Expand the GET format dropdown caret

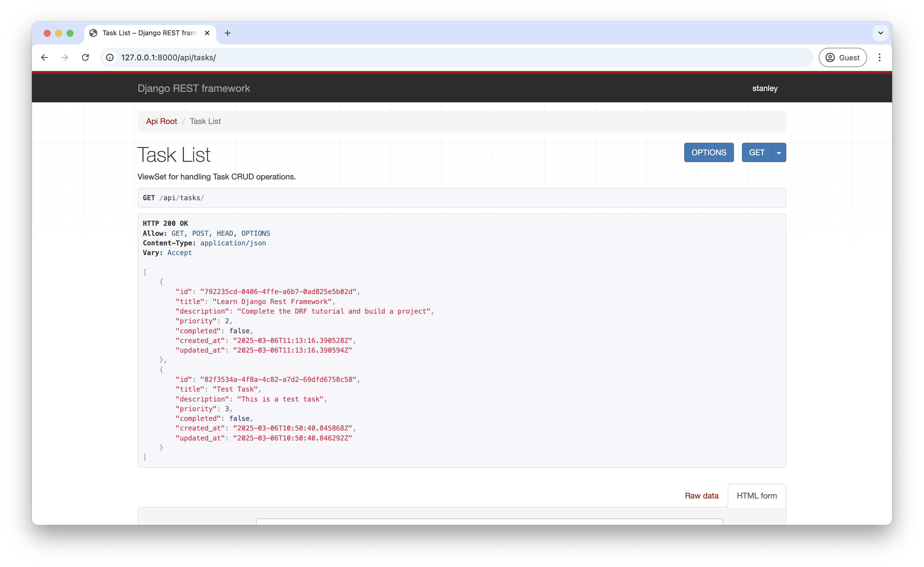click(779, 153)
